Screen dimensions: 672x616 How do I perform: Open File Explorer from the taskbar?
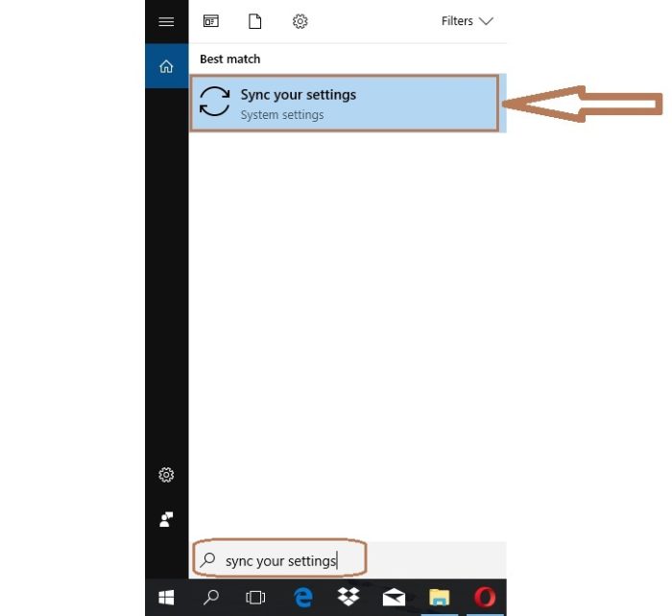(440, 597)
